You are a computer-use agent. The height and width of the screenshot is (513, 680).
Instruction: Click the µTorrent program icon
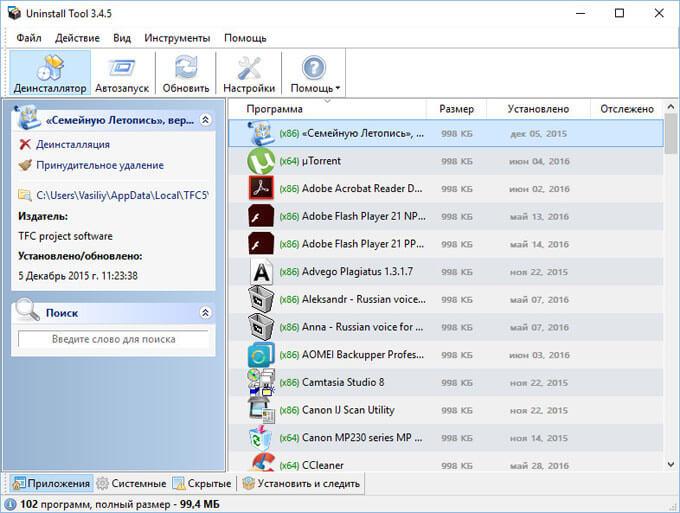pos(261,161)
